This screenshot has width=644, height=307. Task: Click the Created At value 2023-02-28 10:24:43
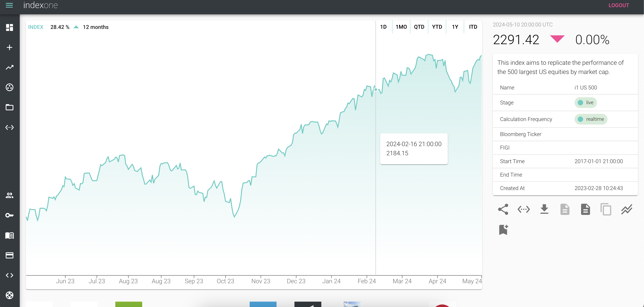[599, 188]
